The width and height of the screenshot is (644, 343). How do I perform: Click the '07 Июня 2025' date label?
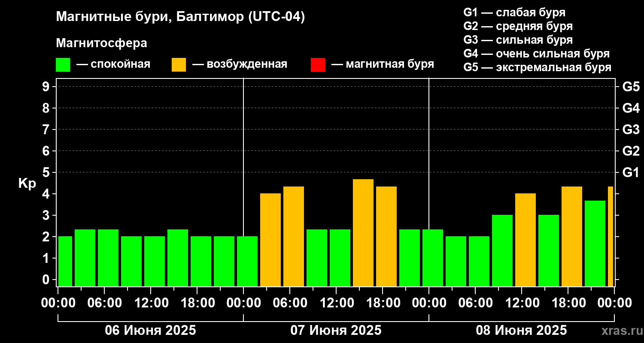tap(336, 331)
